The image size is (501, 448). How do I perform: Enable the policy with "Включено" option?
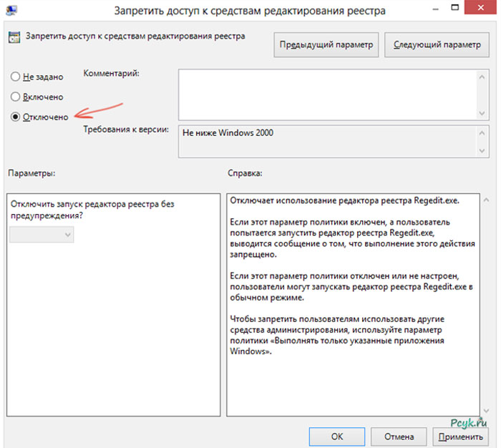point(16,97)
